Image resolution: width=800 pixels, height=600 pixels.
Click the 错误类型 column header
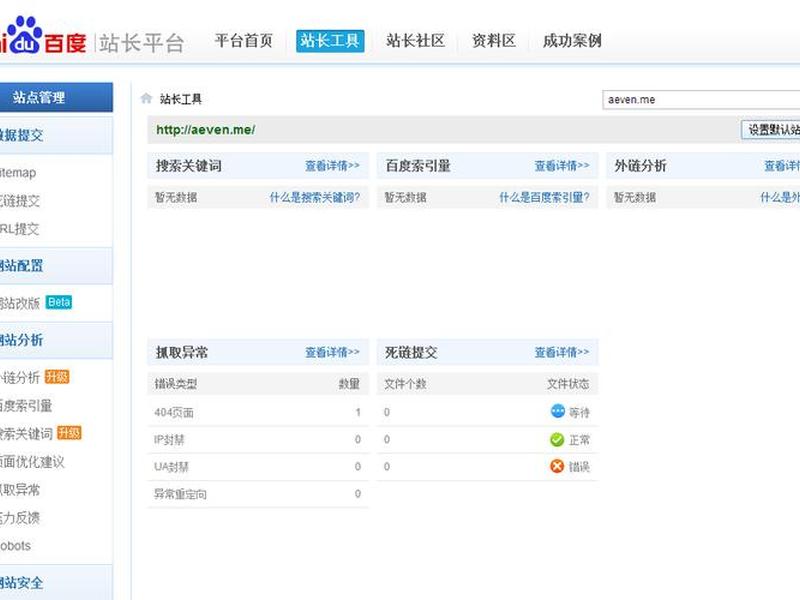[x=176, y=384]
